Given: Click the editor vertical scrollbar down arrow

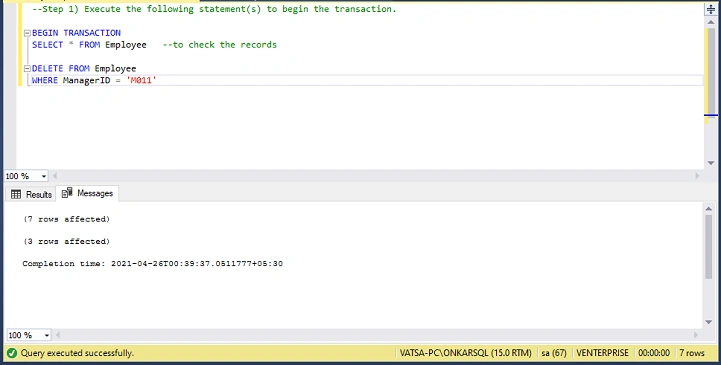Looking at the screenshot, I should (x=710, y=163).
